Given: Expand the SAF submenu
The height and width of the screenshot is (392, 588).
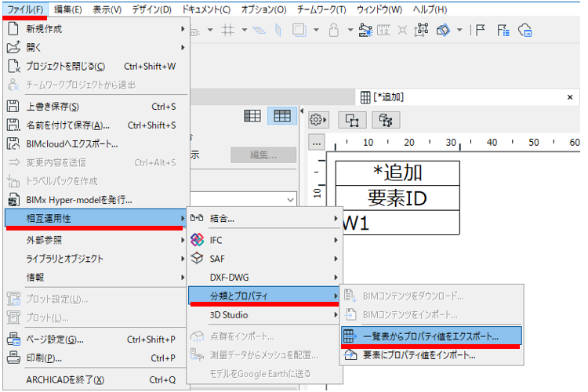Looking at the screenshot, I should click(x=264, y=259).
